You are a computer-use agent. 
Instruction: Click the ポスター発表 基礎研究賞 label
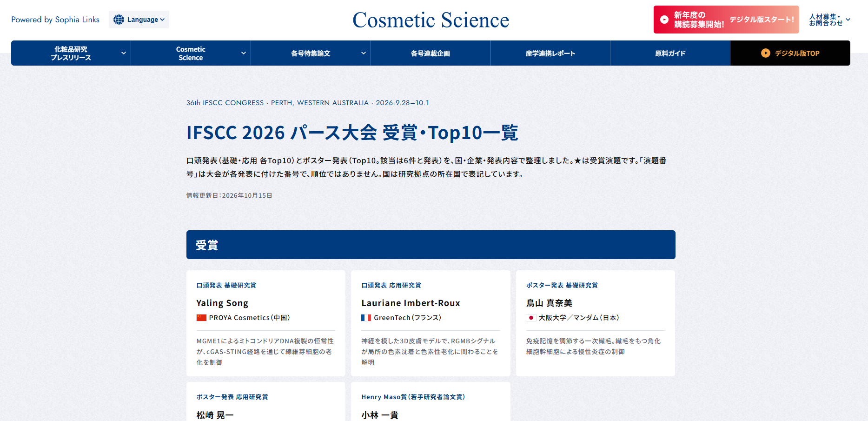coord(562,285)
